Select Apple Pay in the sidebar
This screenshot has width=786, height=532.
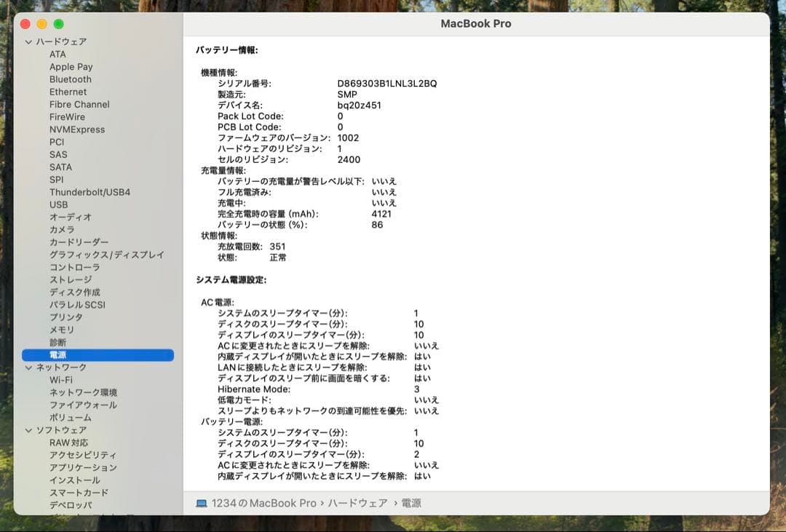click(71, 66)
